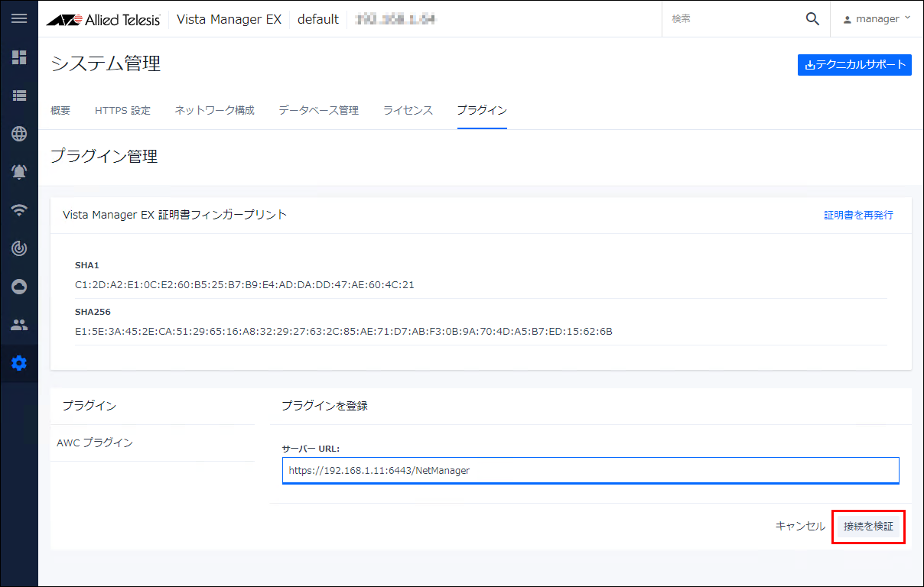Switch to the データベース管理 tab
Viewport: 924px width, 587px height.
pyautogui.click(x=318, y=110)
